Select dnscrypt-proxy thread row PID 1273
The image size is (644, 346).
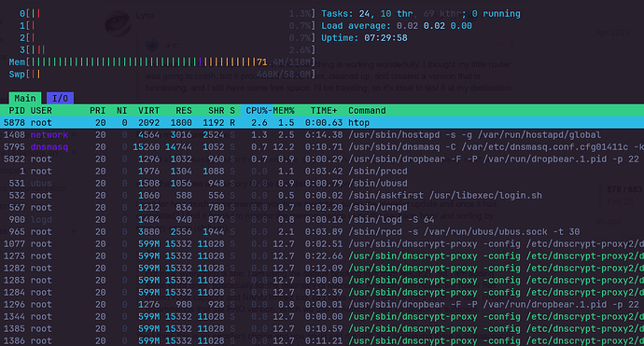(322, 256)
